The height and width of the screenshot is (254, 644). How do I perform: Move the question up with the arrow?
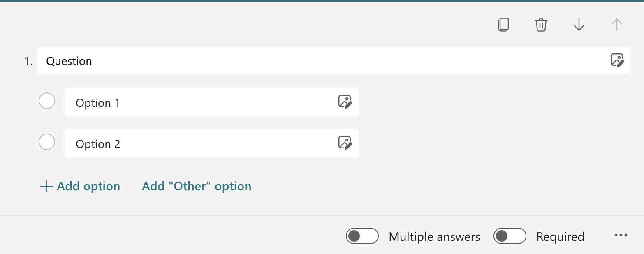(616, 25)
